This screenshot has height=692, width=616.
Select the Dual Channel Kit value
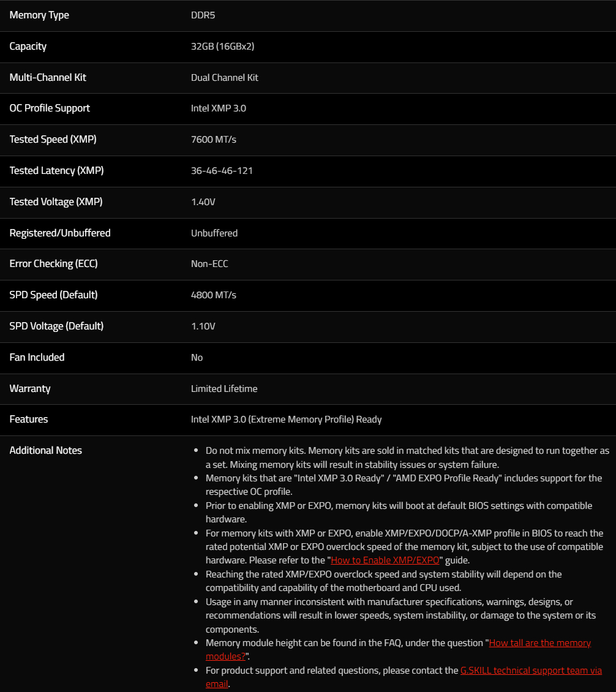[225, 78]
